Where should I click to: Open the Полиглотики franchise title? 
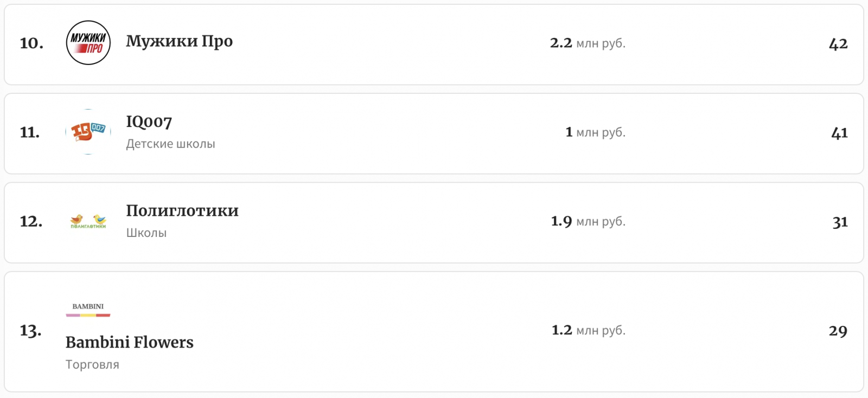(x=182, y=211)
